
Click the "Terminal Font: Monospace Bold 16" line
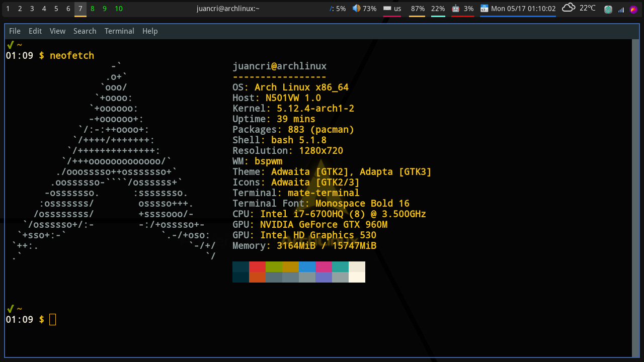[321, 203]
